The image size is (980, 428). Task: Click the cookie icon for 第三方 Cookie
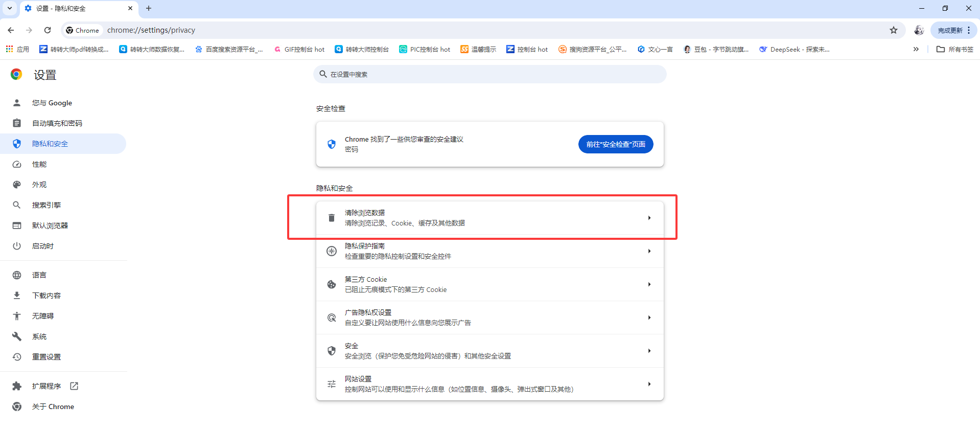pyautogui.click(x=332, y=284)
